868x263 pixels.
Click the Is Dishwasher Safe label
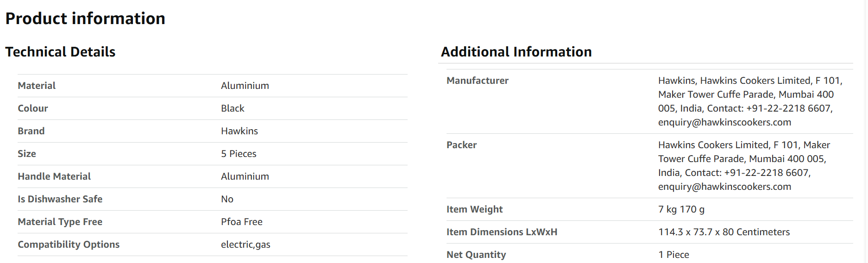pos(60,199)
